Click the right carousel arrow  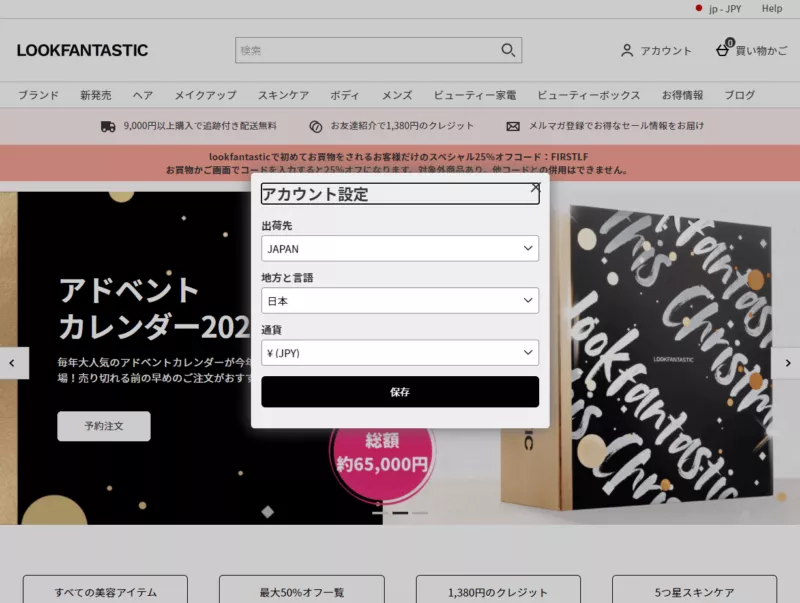(790, 364)
